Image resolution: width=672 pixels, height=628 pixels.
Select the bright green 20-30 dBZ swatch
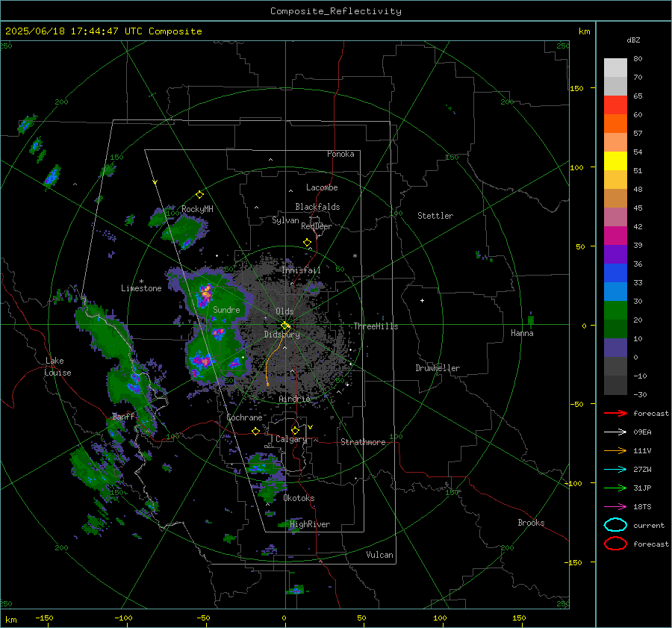[615, 311]
